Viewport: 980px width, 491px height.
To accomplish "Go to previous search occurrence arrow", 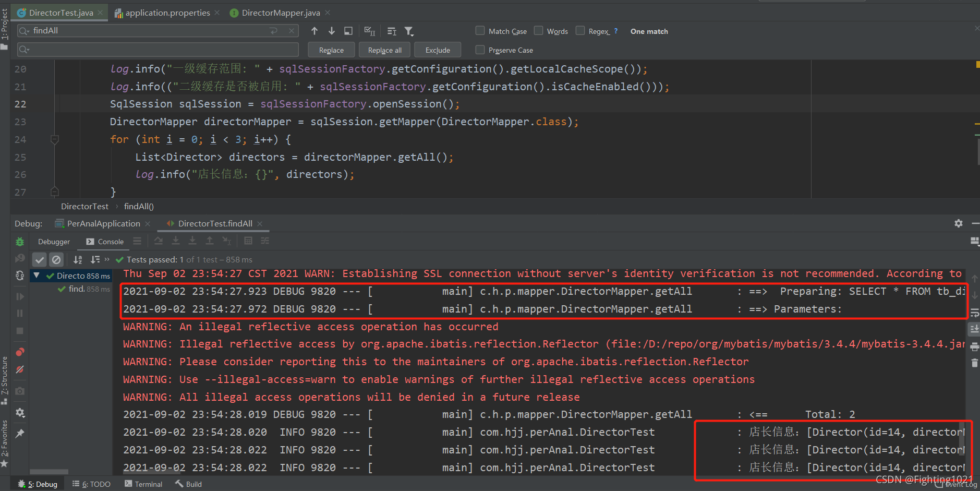I will point(314,31).
